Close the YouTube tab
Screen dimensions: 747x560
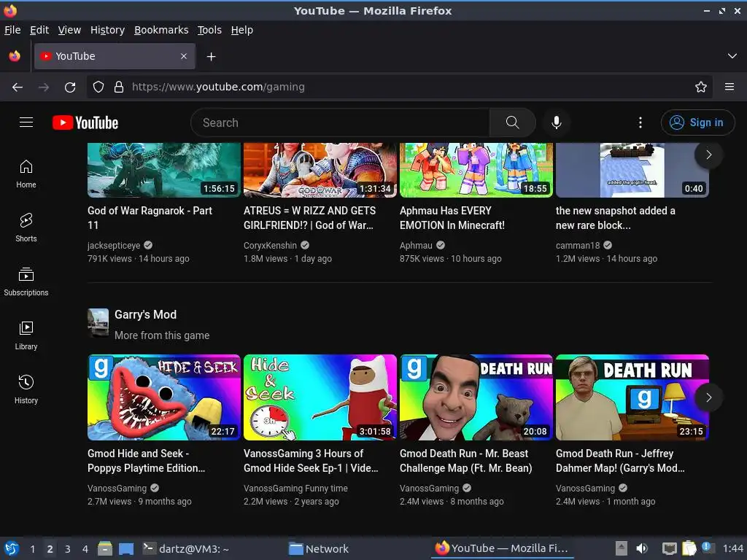coord(184,56)
